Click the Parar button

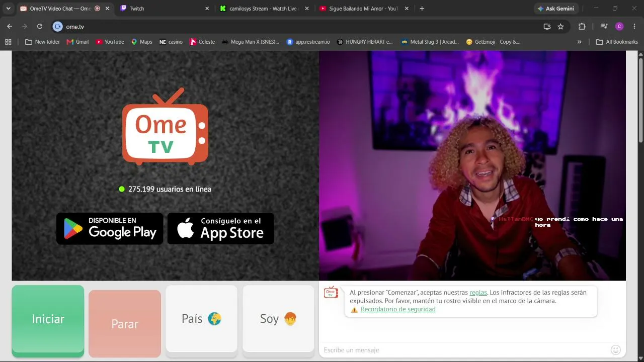[x=125, y=323]
